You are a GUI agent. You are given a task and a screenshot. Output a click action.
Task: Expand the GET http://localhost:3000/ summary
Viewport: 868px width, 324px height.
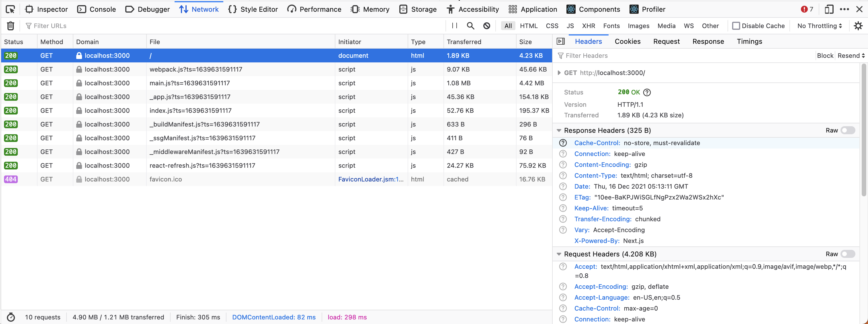[x=559, y=73]
